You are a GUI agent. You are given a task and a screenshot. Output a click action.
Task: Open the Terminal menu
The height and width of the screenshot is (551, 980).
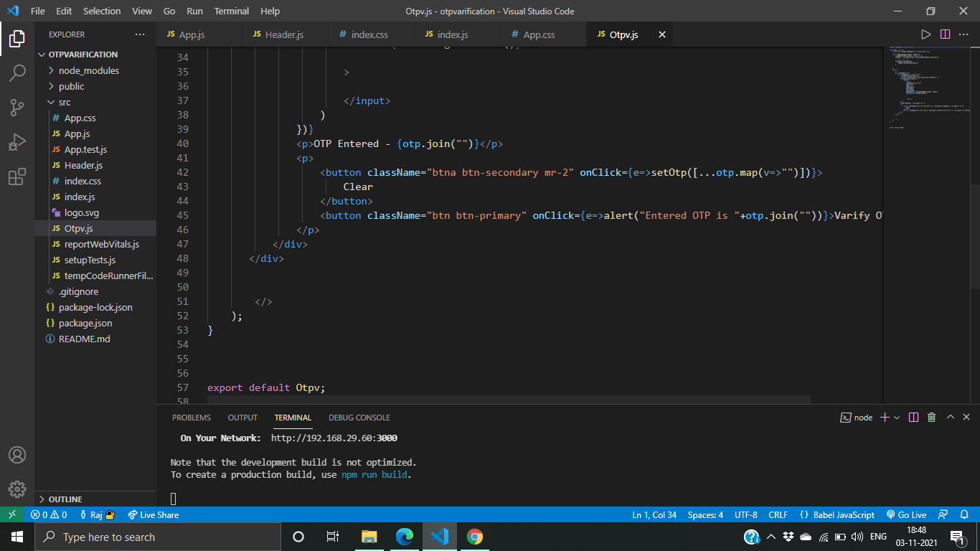231,11
